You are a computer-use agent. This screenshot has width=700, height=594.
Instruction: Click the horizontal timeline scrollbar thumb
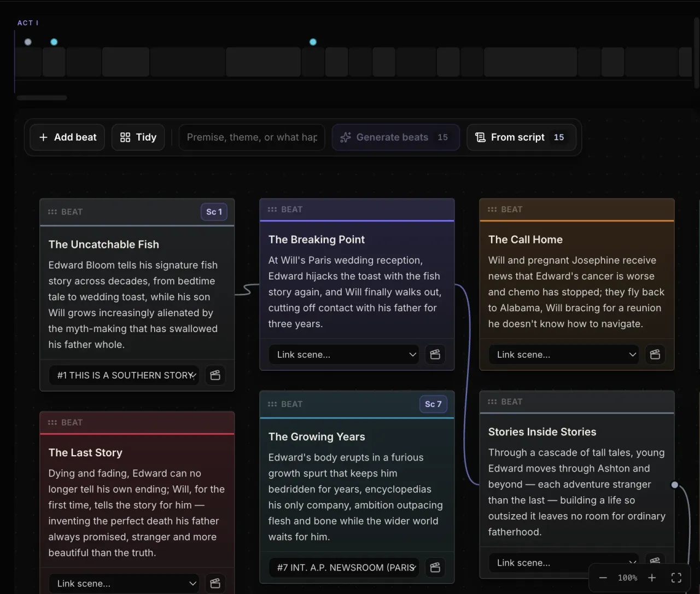point(42,98)
